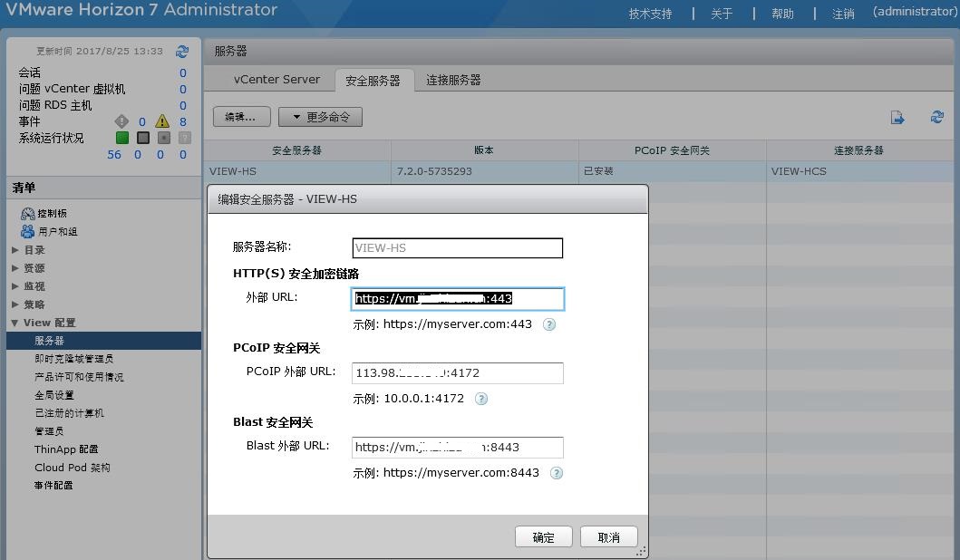Open the 技术支持 (Support) header link
This screenshot has width=960, height=560.
click(650, 14)
